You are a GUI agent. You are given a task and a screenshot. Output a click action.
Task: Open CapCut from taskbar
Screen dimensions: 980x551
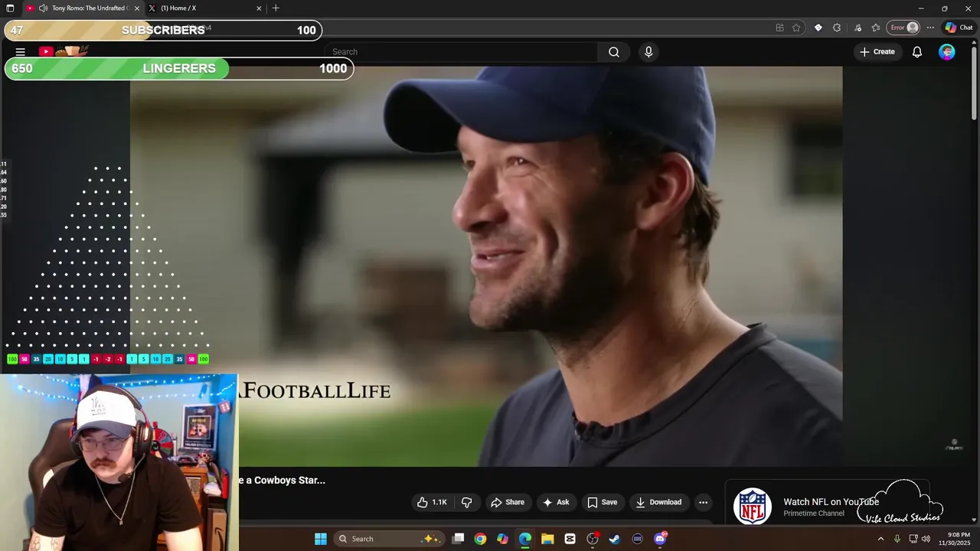[570, 539]
